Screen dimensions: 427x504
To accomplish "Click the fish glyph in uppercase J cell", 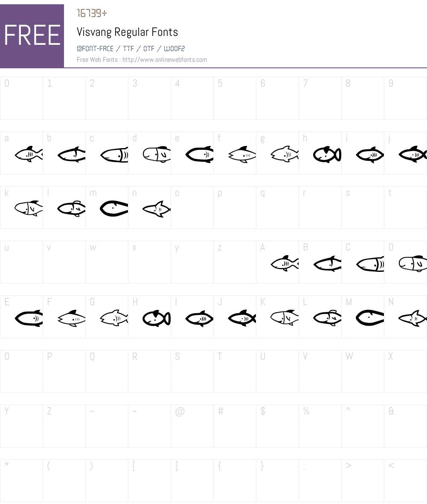I will point(242,318).
